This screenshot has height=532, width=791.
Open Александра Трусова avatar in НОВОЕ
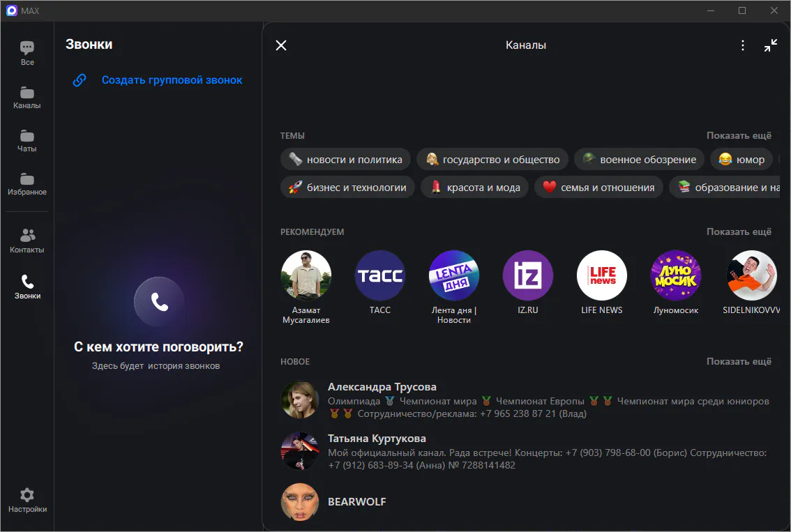(300, 400)
